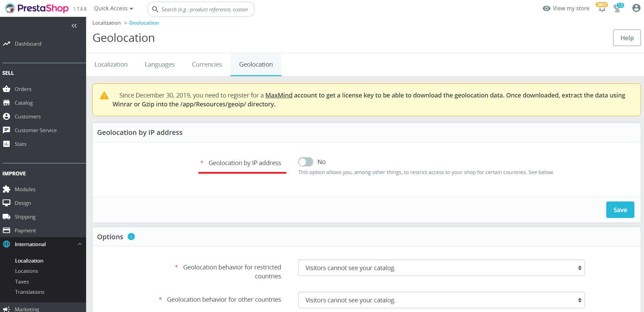Switch to the Currencies tab
Image resolution: width=644 pixels, height=312 pixels.
(207, 64)
